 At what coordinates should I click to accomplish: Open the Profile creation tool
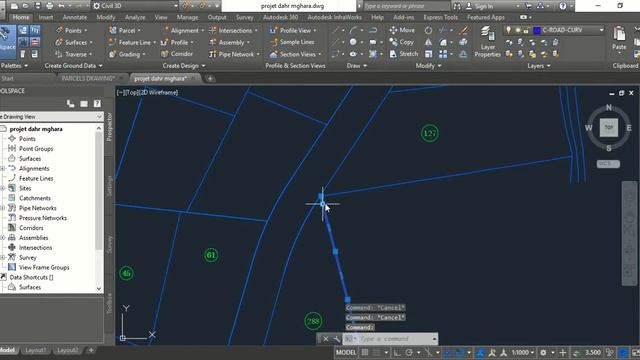(x=178, y=42)
